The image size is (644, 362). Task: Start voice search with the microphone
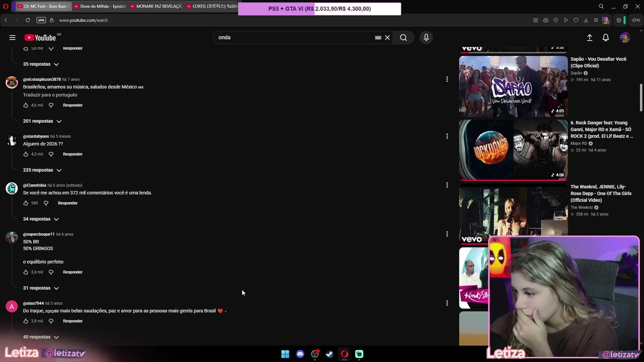point(426,38)
